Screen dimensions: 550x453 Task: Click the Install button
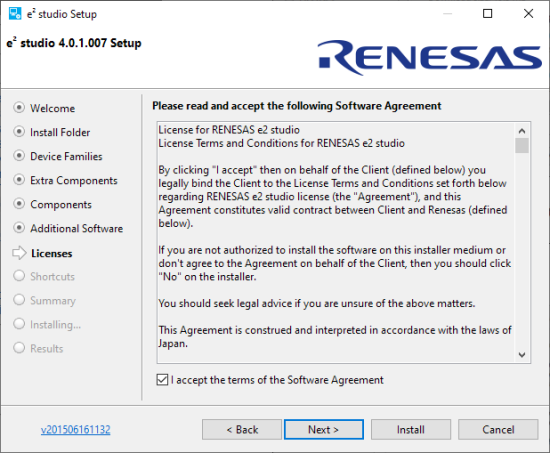[x=411, y=429]
